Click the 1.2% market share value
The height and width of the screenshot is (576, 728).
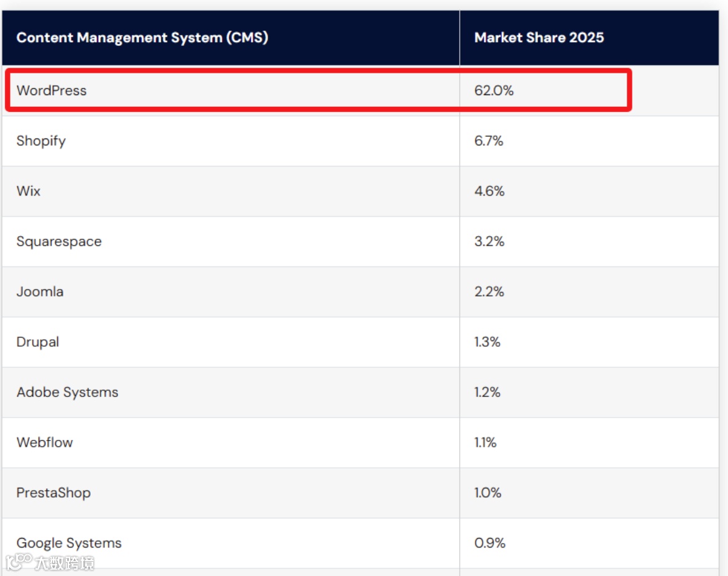[x=487, y=392]
